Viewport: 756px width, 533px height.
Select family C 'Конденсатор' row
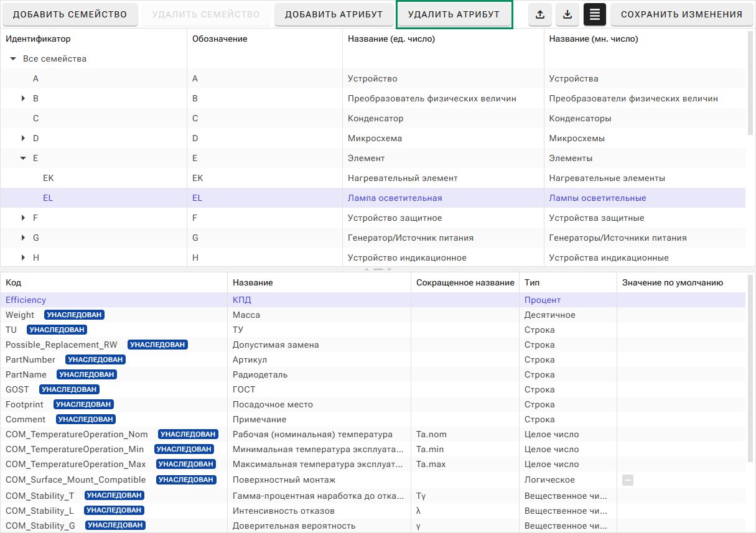(375, 118)
